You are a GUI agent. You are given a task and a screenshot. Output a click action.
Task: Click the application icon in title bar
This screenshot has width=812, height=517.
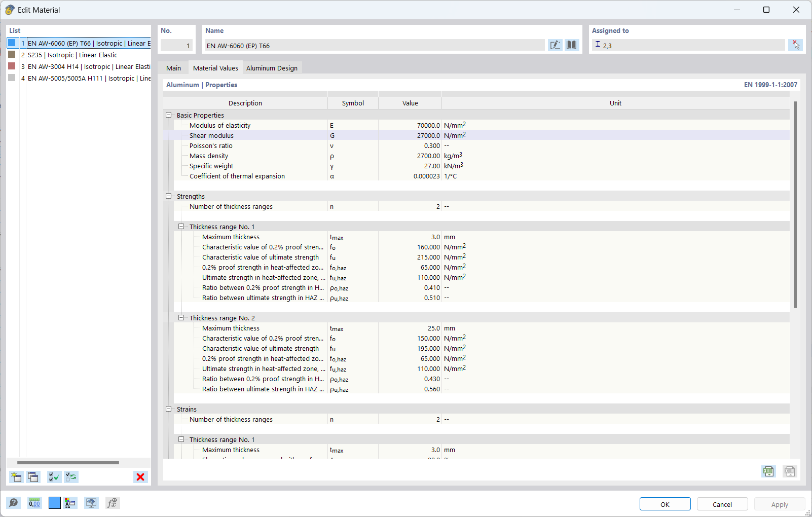coord(10,10)
